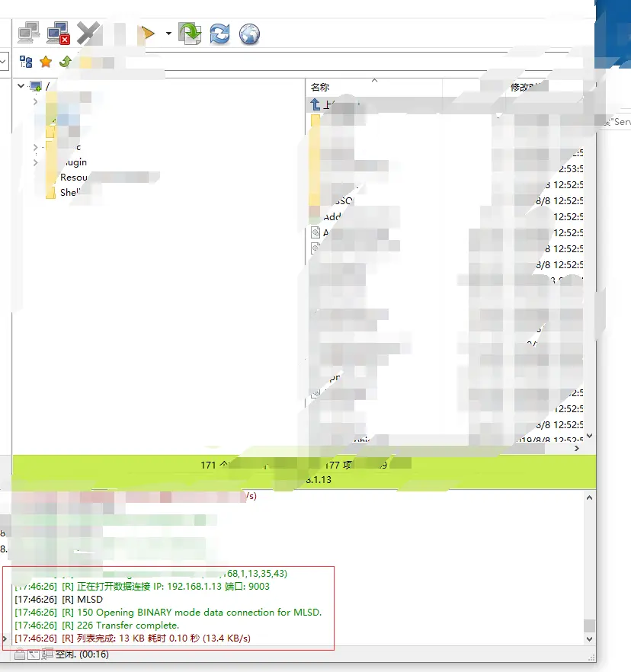631x672 pixels.
Task: Click the "226 Transfer complete." log line
Action: point(97,626)
